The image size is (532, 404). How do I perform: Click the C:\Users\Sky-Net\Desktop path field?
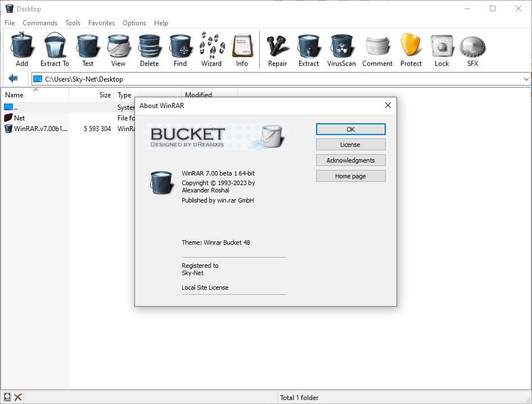[281, 79]
